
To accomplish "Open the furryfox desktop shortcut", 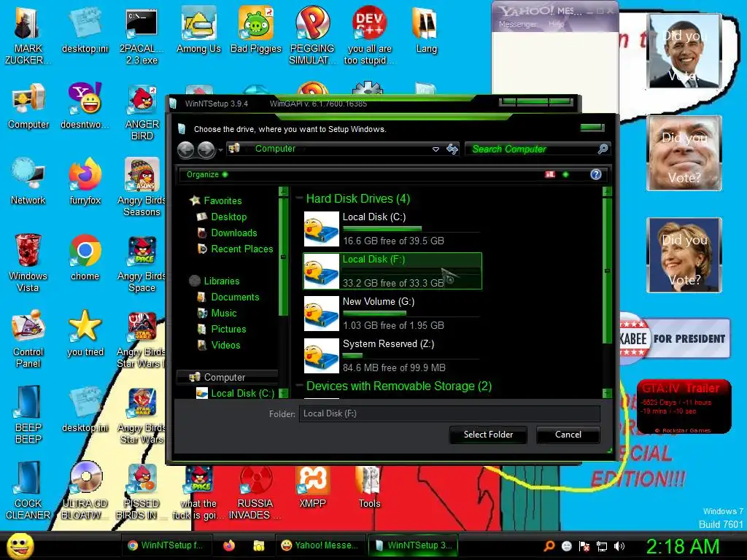I will 85,182.
